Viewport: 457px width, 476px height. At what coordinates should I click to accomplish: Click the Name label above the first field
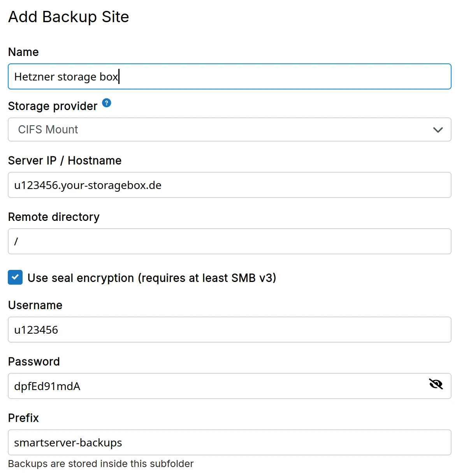(x=23, y=52)
